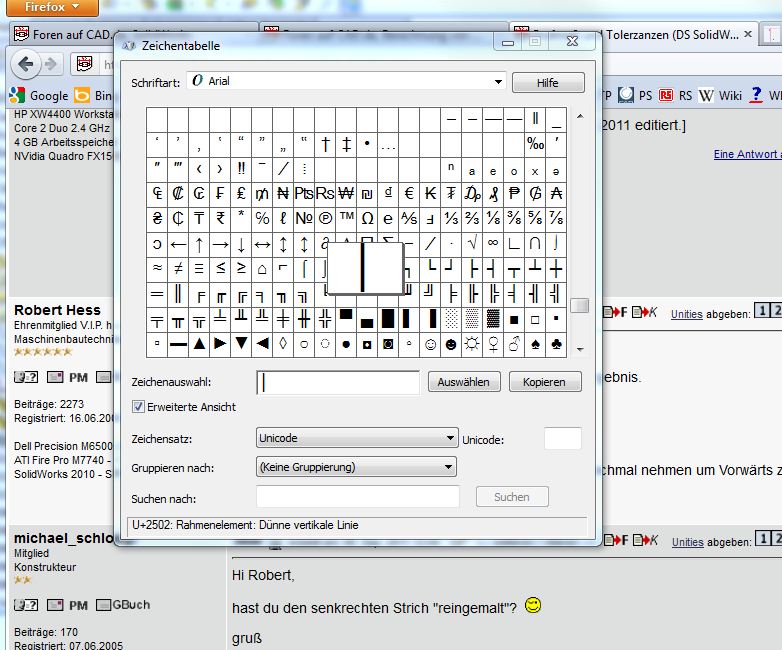This screenshot has height=650, width=782.
Task: Open the PS bookmark in Firefox
Action: point(635,95)
